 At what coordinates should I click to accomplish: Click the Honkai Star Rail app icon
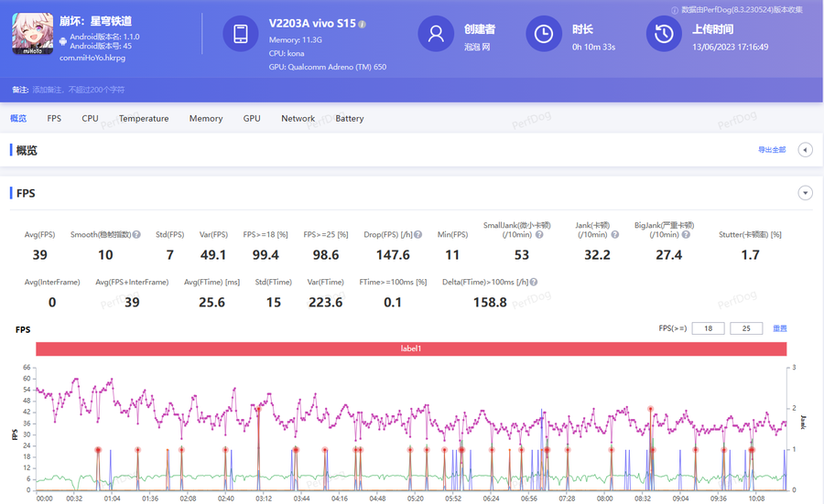[x=33, y=34]
